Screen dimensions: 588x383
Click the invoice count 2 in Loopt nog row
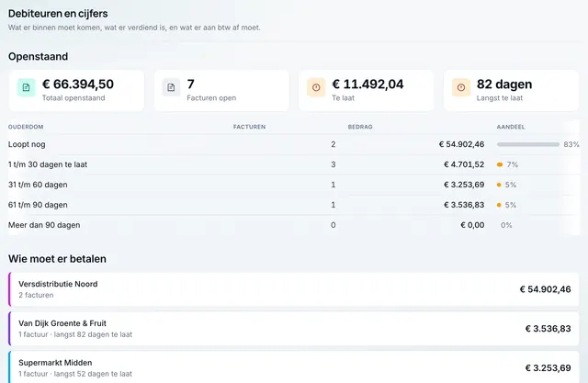click(x=333, y=144)
